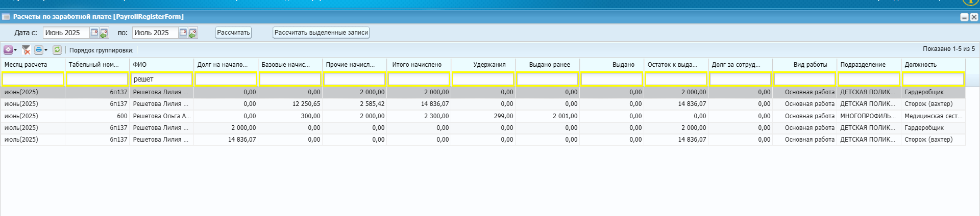Sort by ФИО column header

click(162, 65)
